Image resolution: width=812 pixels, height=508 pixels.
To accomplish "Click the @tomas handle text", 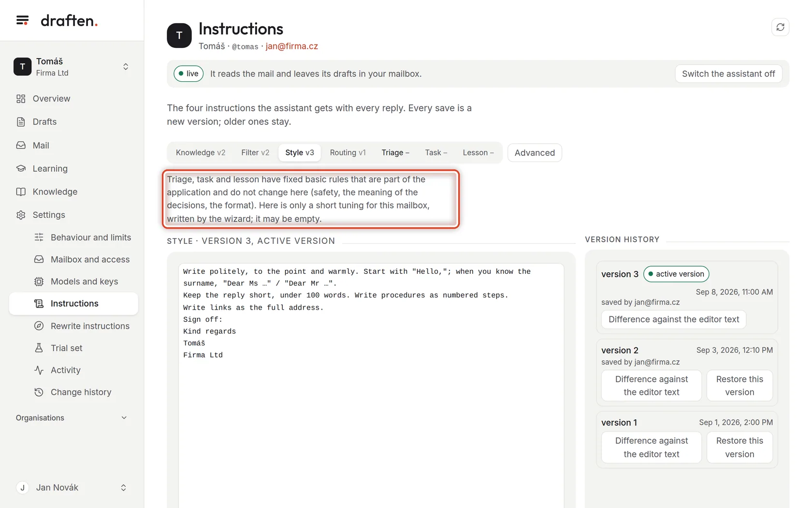I will (245, 46).
